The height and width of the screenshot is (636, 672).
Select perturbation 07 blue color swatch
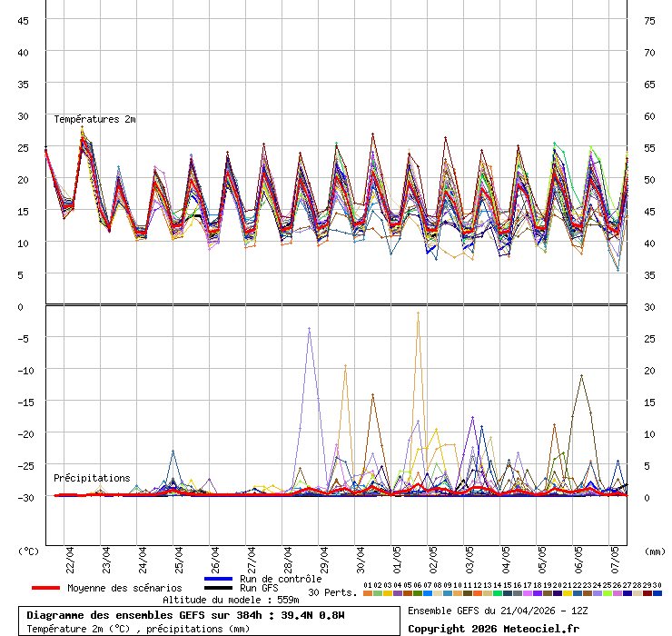click(428, 593)
